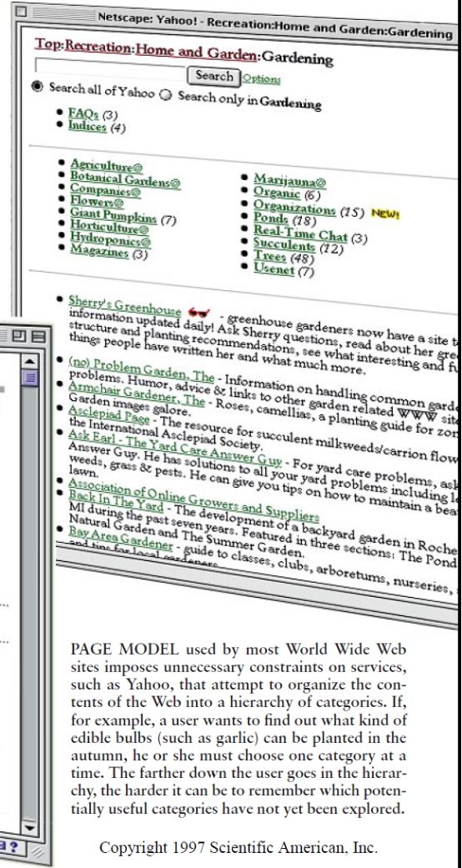Open the Ponds category
This screenshot has height=868, width=462.
point(271,219)
